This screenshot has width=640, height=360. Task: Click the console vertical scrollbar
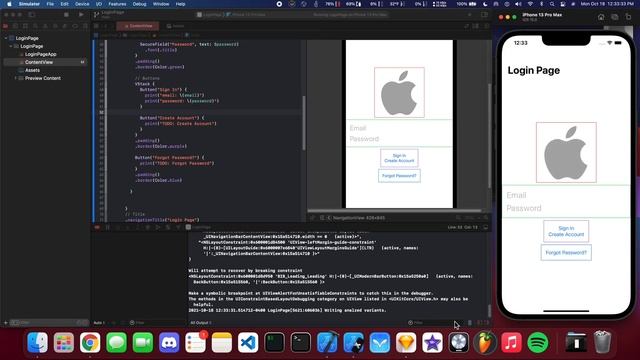[489, 311]
